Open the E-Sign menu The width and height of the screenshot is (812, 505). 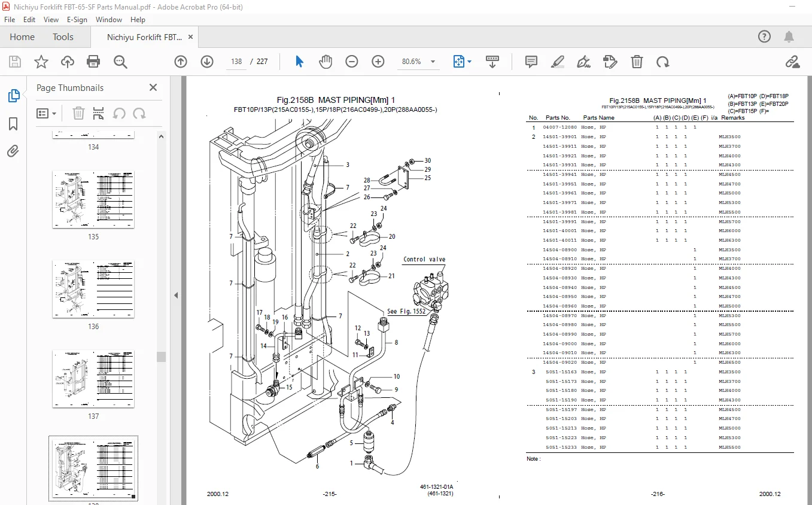(77, 20)
